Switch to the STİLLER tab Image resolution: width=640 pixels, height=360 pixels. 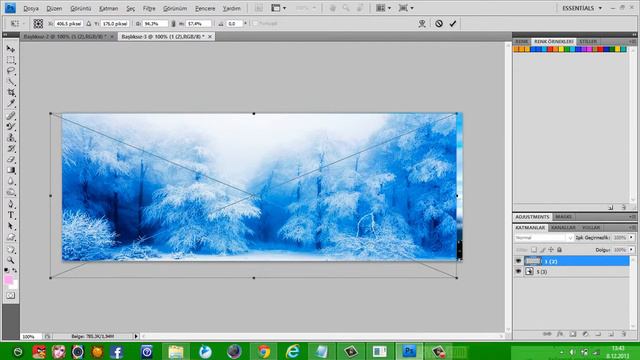click(x=588, y=42)
